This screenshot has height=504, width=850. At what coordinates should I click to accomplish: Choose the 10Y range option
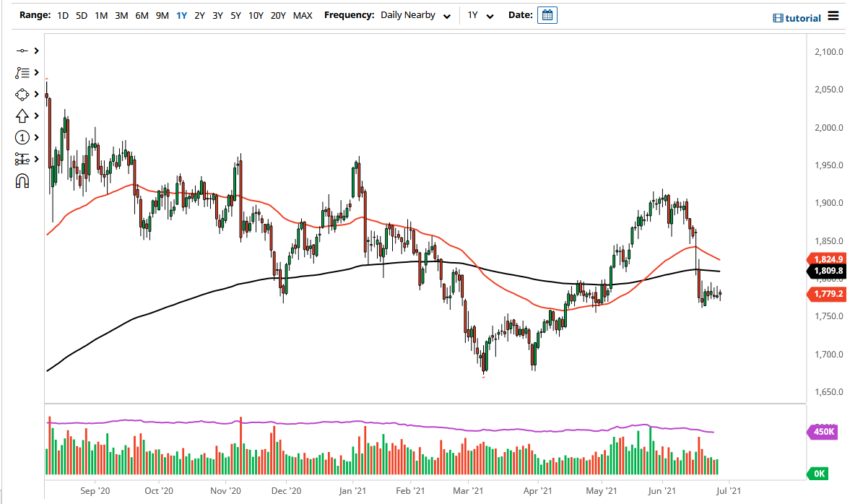256,16
